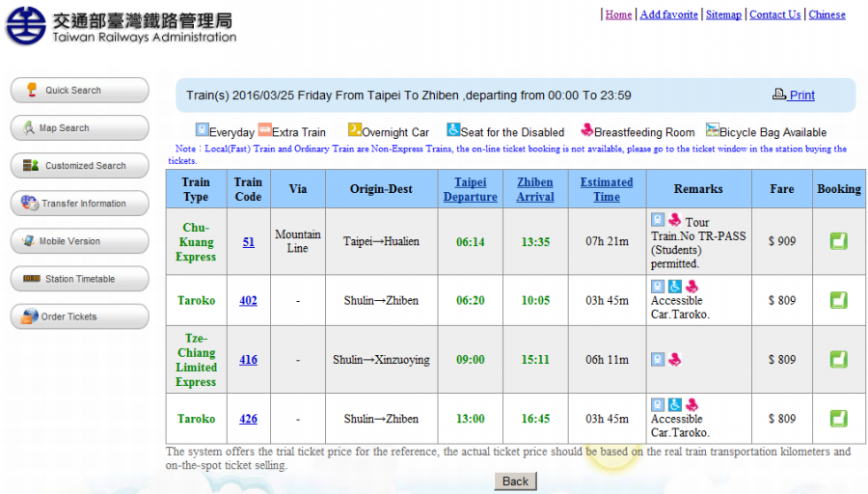
Task: Click the Print link
Action: (x=802, y=96)
